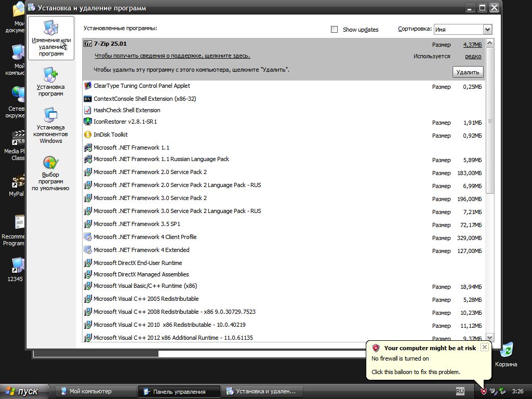This screenshot has height=399, width=532.
Task: Click the taskbar clock showing 3:26
Action: [517, 391]
